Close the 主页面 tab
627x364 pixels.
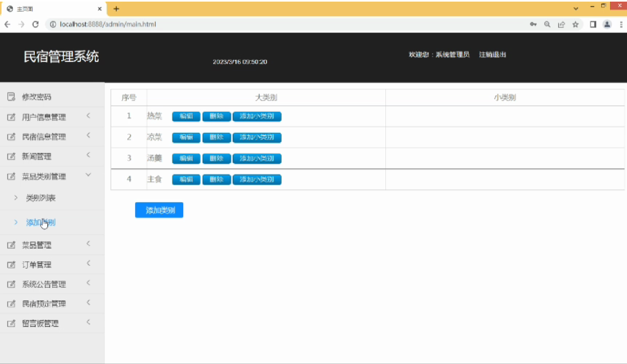(100, 8)
